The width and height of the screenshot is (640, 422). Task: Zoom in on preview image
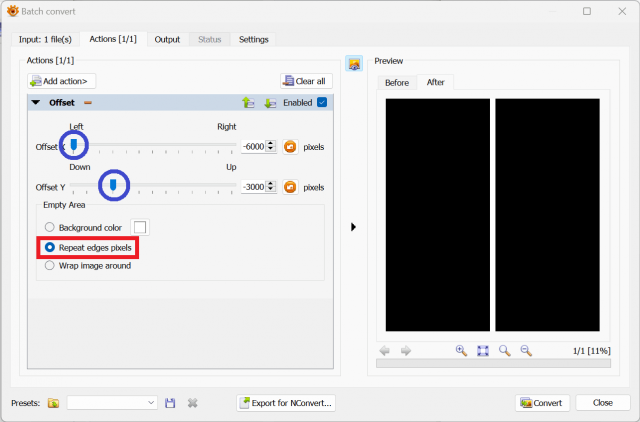point(461,351)
